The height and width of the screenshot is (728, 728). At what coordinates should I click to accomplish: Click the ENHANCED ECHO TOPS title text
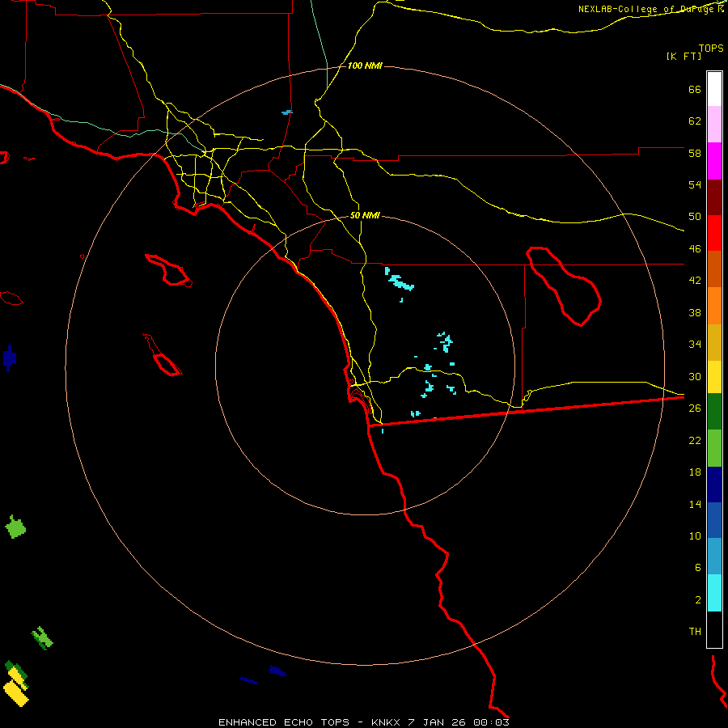pyautogui.click(x=284, y=722)
